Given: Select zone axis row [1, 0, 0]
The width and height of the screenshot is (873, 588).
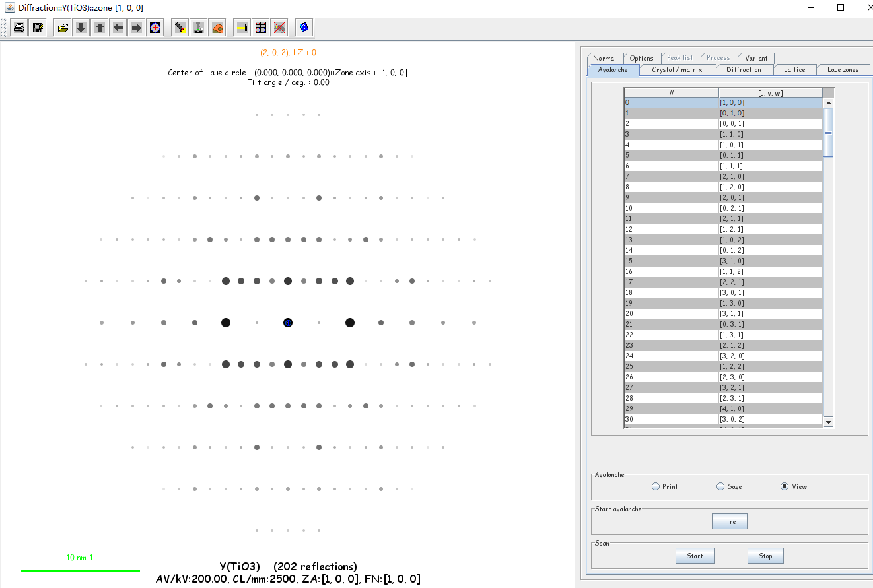Looking at the screenshot, I should [724, 102].
